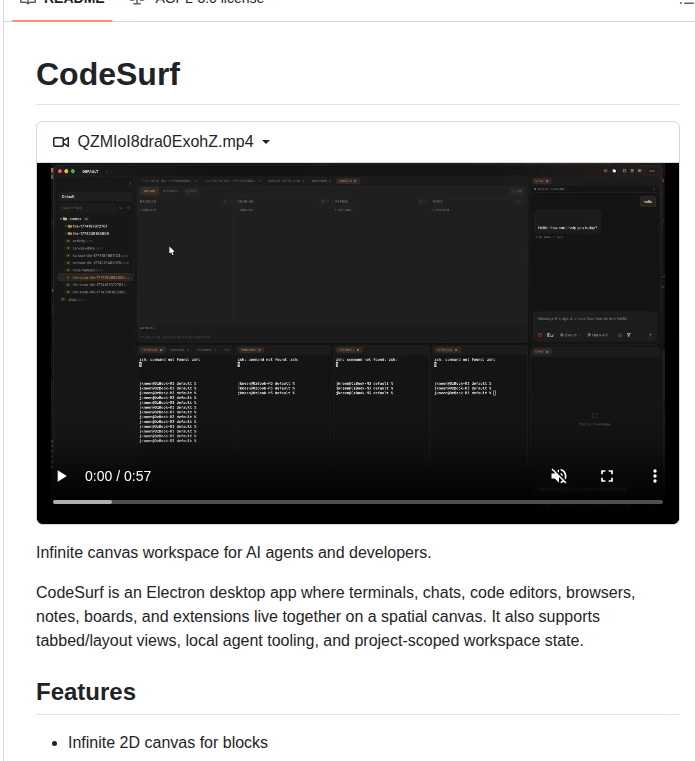The image size is (695, 761).
Task: Open the video in fullscreen mode
Action: [607, 476]
